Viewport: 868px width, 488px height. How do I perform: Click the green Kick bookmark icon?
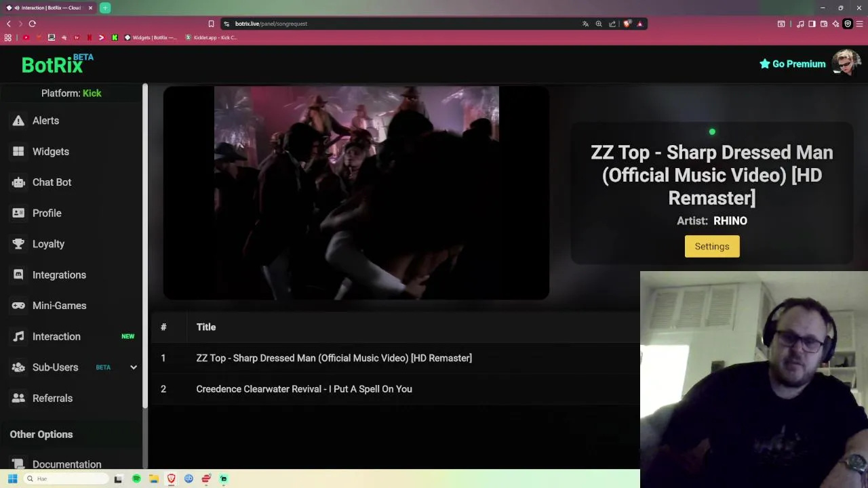point(115,38)
